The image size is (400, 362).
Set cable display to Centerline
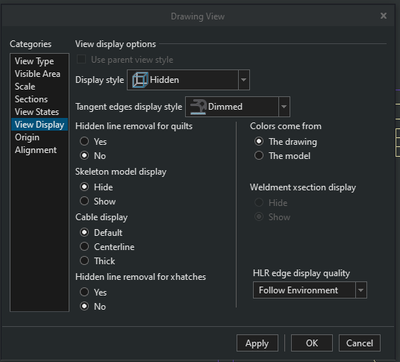tap(85, 247)
